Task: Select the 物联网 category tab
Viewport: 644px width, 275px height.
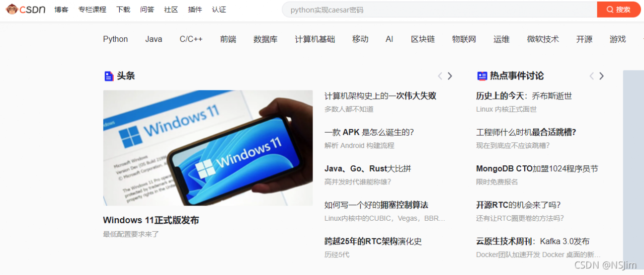Action: click(464, 39)
